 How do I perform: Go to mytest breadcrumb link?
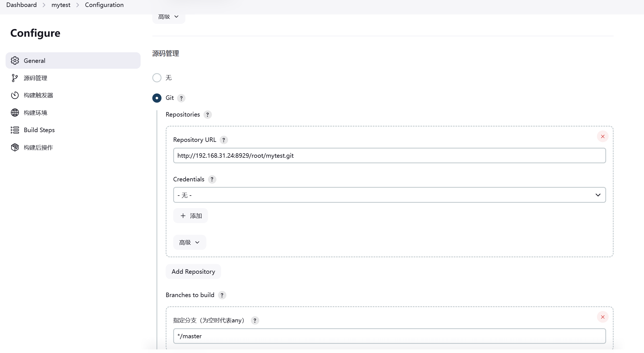pos(61,5)
